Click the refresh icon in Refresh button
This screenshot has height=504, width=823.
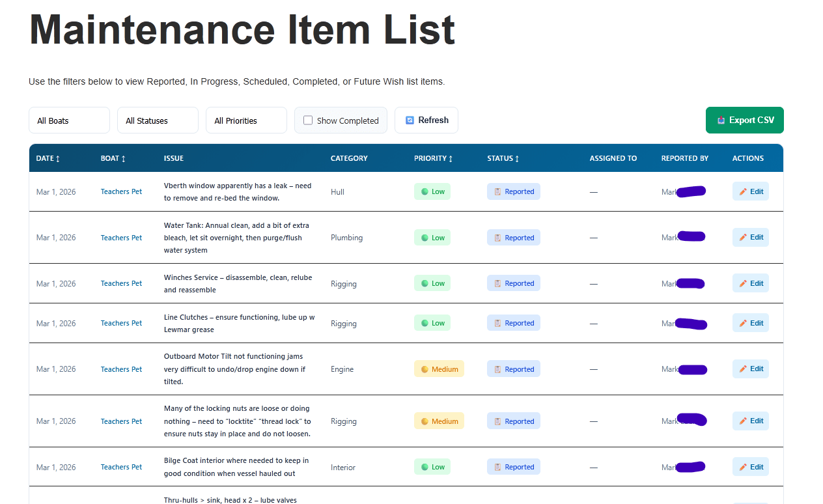pos(410,120)
